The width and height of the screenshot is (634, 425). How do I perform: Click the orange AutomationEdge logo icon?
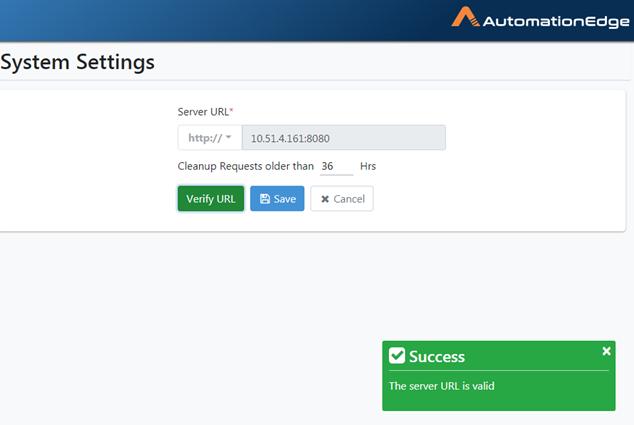465,17
